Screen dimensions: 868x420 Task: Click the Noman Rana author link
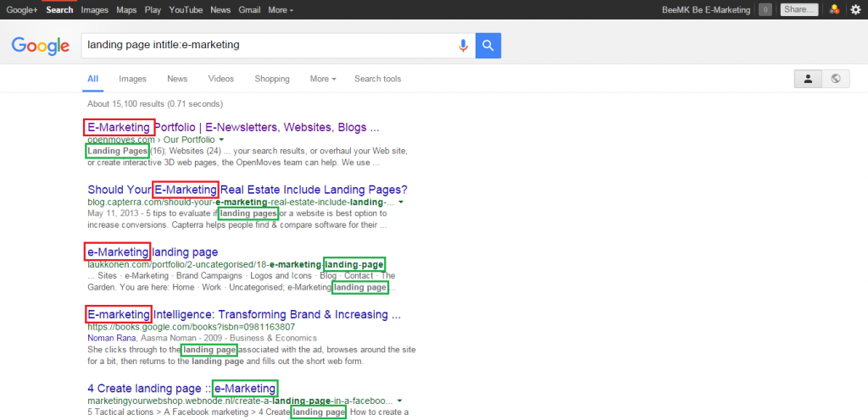113,338
